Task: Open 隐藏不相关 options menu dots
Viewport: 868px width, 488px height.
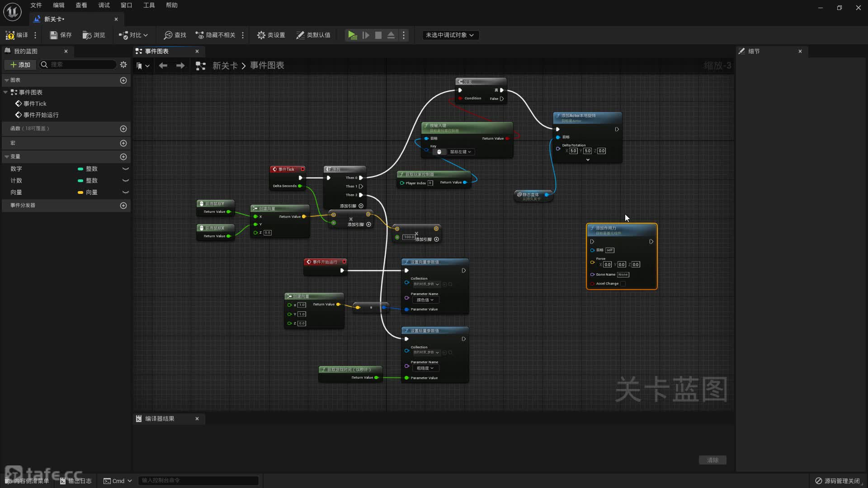Action: (x=243, y=35)
